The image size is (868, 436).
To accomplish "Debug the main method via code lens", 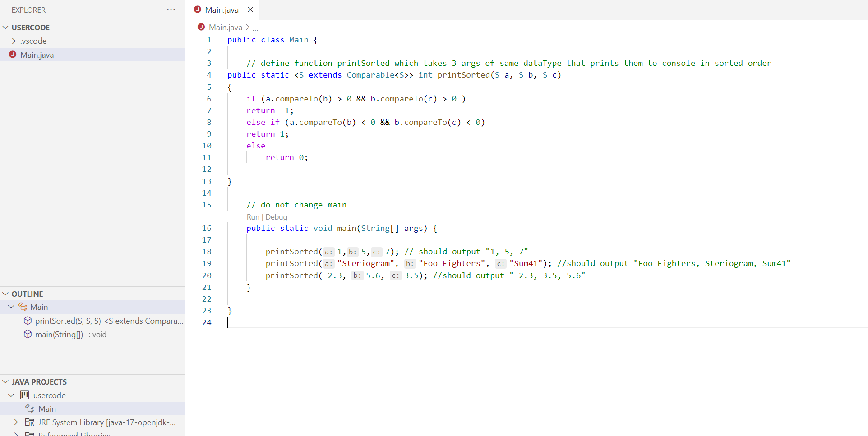I will point(277,217).
